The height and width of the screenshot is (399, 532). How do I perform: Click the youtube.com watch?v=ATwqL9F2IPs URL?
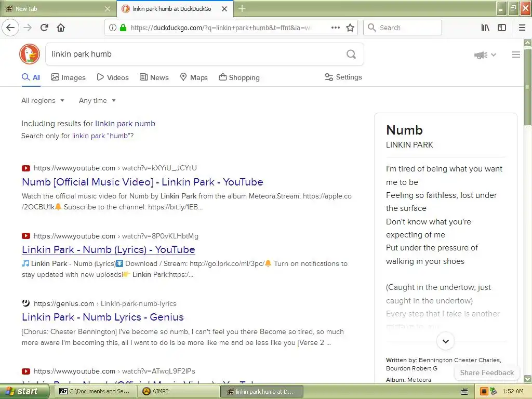(x=114, y=371)
